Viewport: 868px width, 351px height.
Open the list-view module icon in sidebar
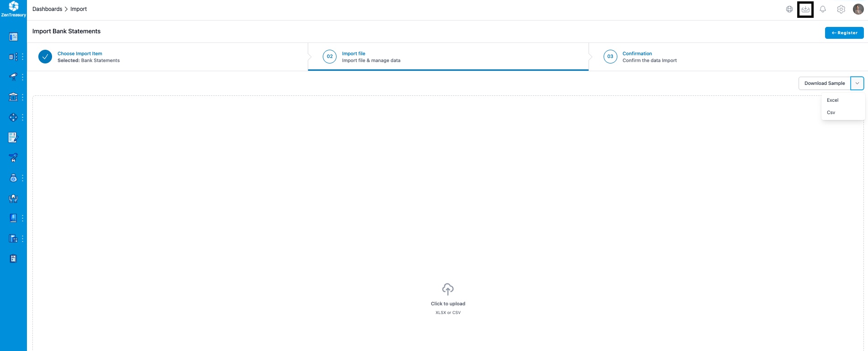13,57
